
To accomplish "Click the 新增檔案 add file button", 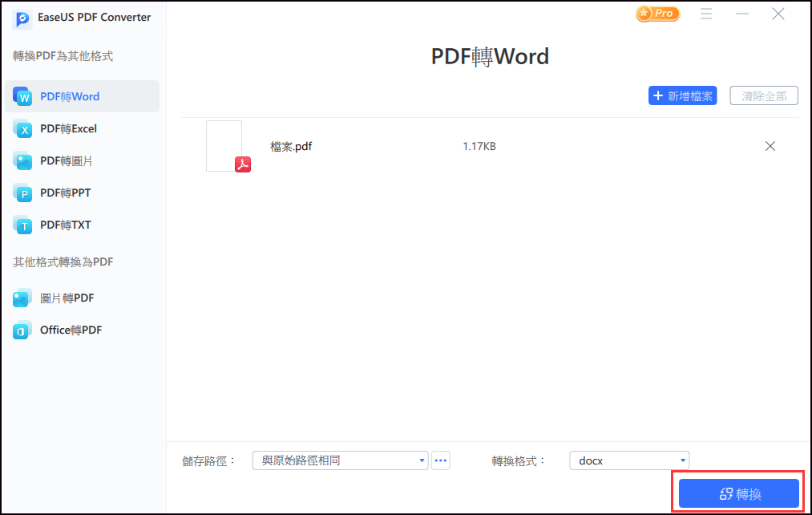I will (682, 95).
